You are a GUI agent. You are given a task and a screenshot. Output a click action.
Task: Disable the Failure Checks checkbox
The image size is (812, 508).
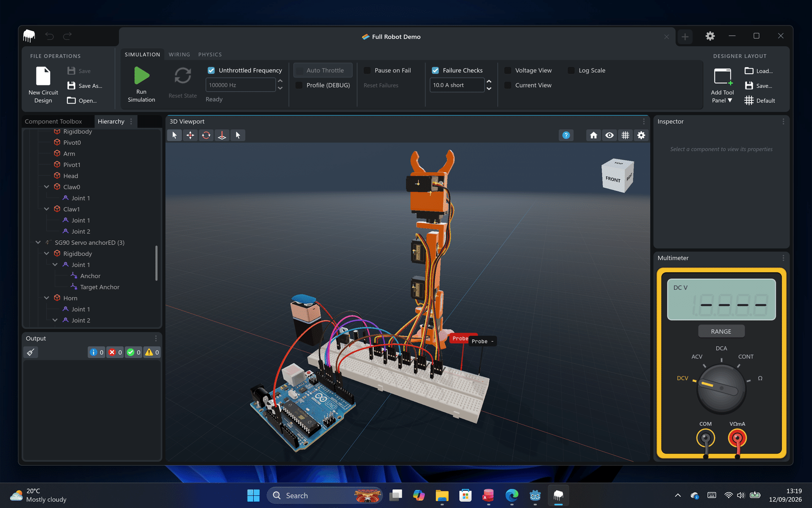coord(435,70)
